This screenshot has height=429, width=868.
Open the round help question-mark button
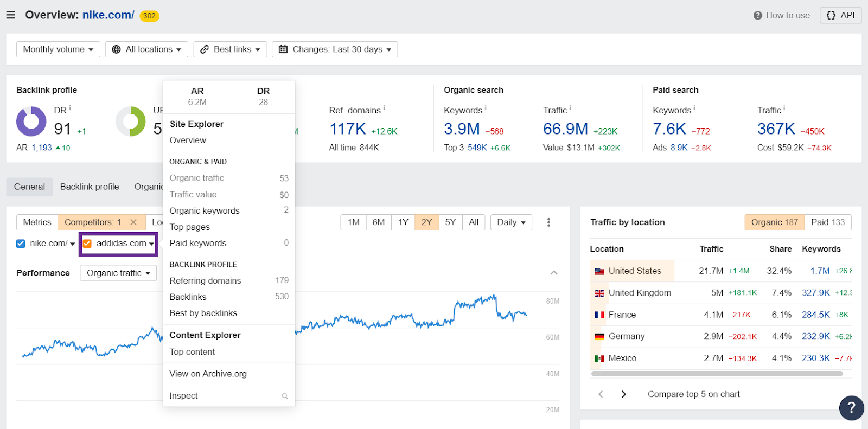pos(851,408)
